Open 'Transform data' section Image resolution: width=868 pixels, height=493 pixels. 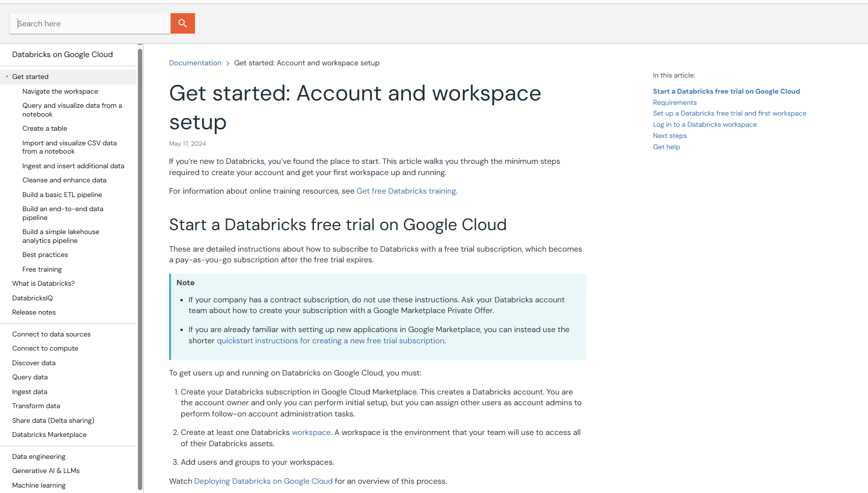coord(36,406)
